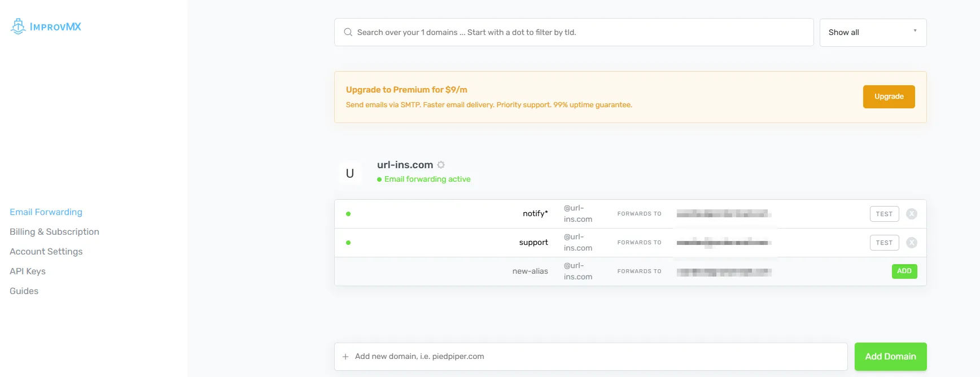
Task: Toggle support alias green status dot
Action: 348,243
